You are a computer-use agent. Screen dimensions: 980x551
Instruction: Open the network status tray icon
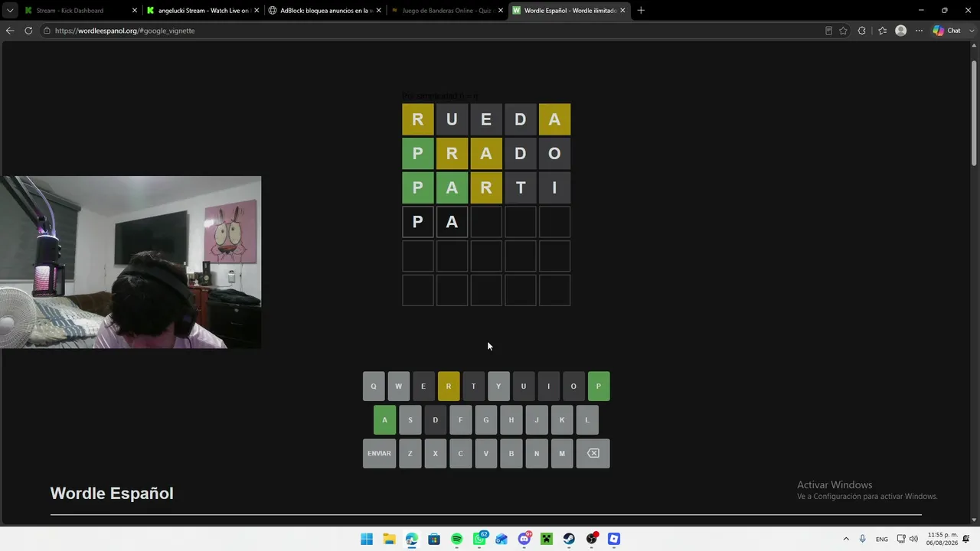click(901, 539)
